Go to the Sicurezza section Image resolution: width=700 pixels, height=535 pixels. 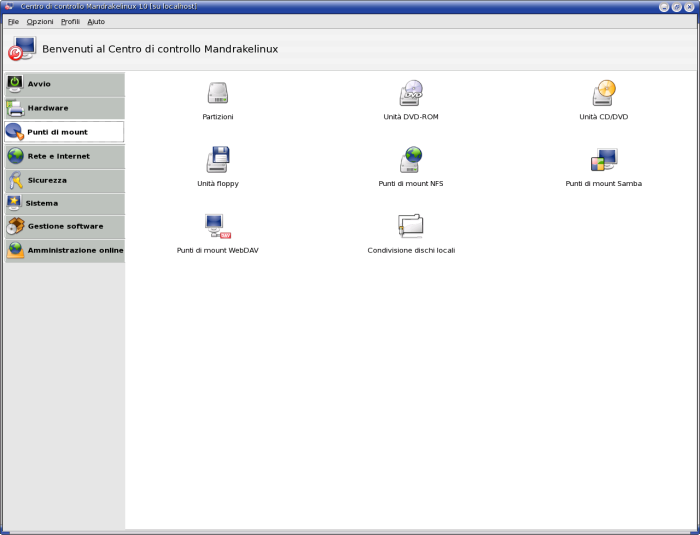[x=64, y=180]
